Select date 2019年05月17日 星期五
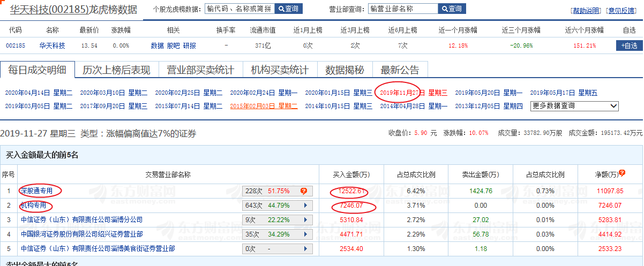The image size is (644, 266). pos(564,93)
